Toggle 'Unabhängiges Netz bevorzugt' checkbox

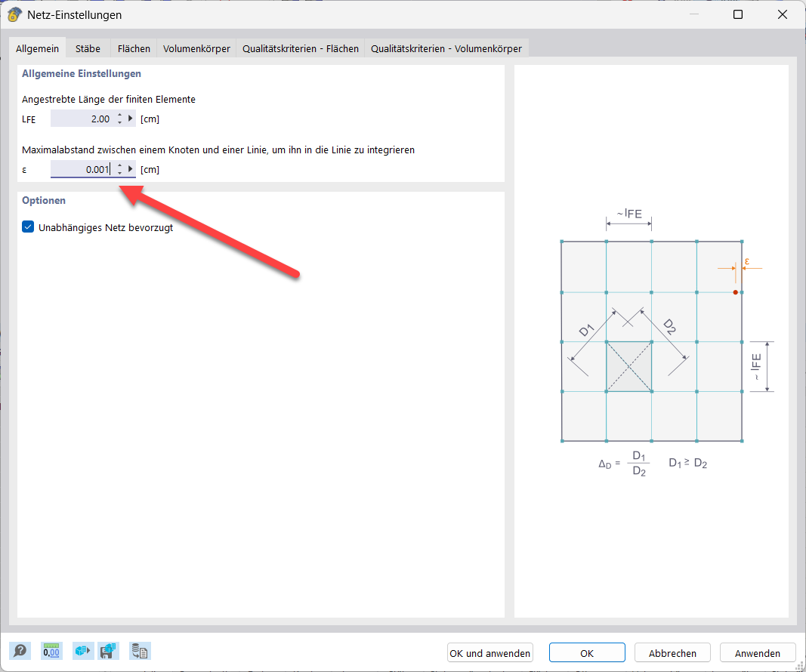point(29,227)
